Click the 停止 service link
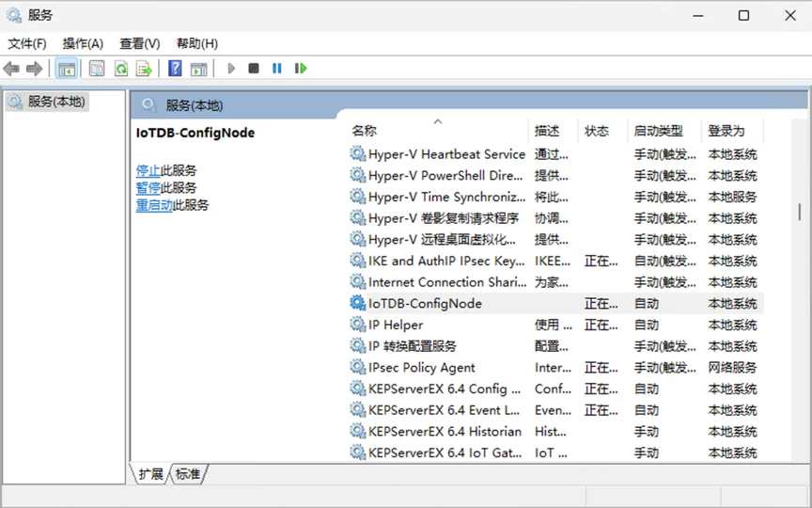Screen dimensions: 812x508 148,170
